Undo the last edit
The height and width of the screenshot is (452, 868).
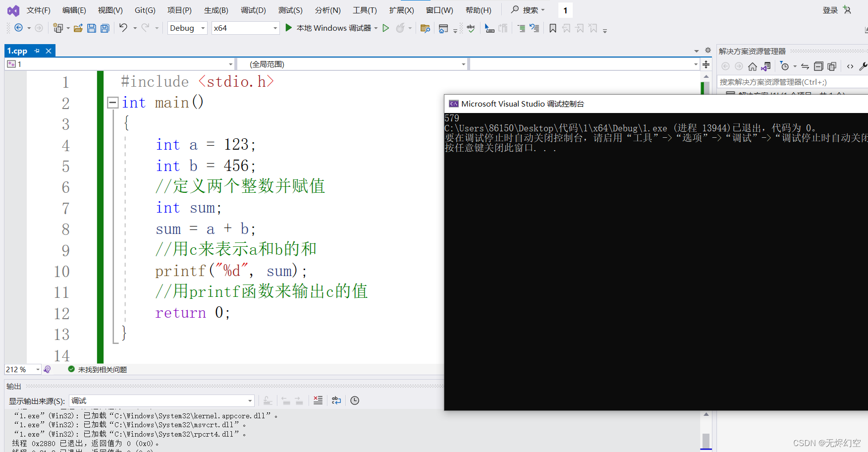pos(123,28)
